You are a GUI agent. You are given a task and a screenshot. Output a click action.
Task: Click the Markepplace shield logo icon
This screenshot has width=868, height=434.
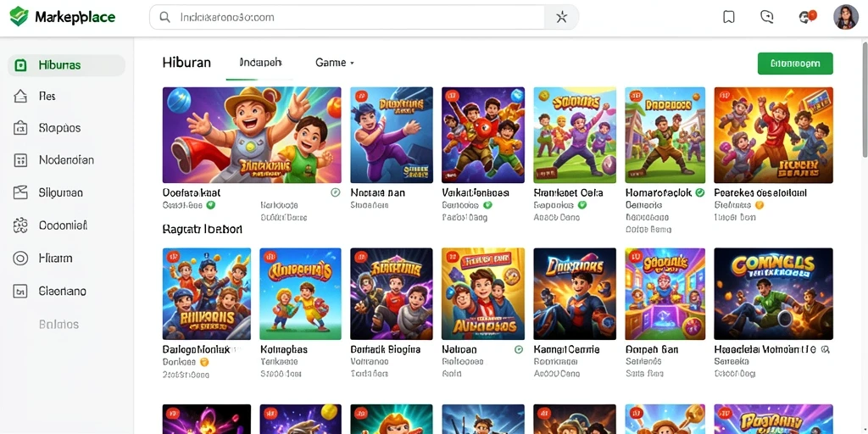(x=19, y=17)
